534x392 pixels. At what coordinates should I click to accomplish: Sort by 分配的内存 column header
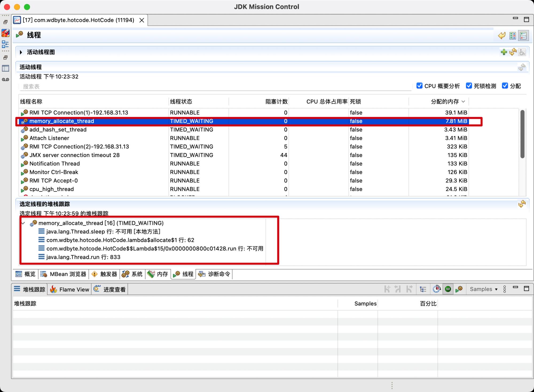coord(445,101)
